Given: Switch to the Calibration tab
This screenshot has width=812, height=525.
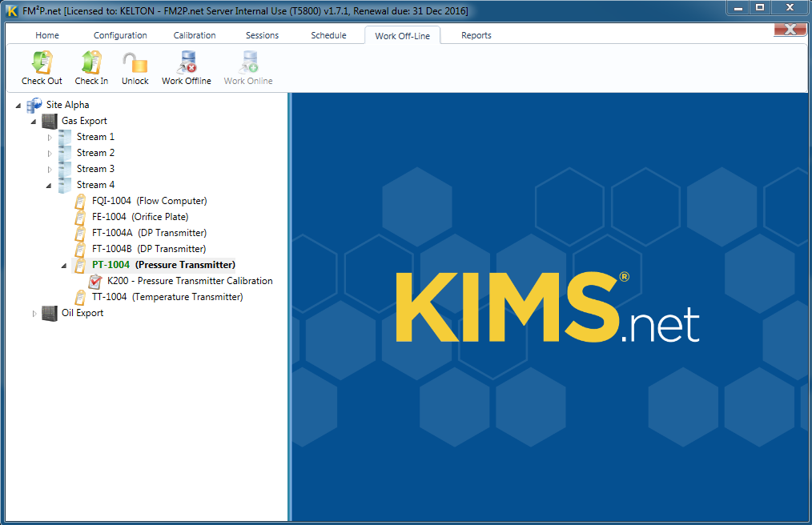Looking at the screenshot, I should [195, 35].
